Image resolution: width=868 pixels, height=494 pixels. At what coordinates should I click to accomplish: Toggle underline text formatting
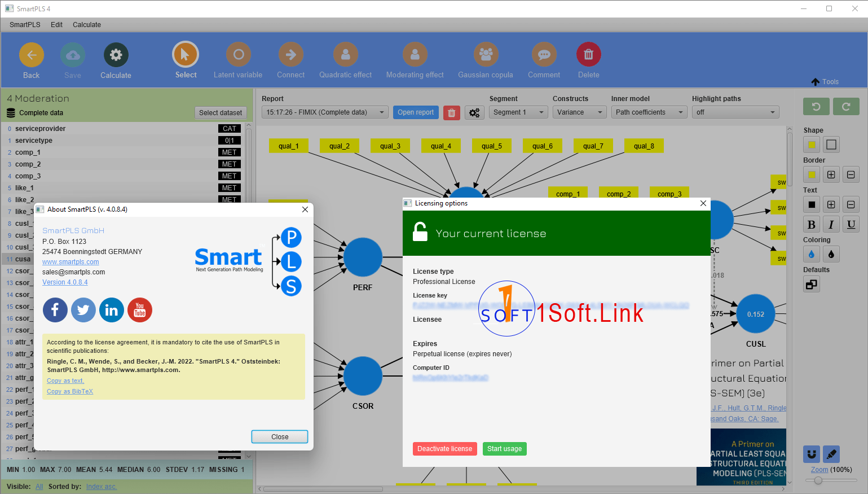coord(851,224)
